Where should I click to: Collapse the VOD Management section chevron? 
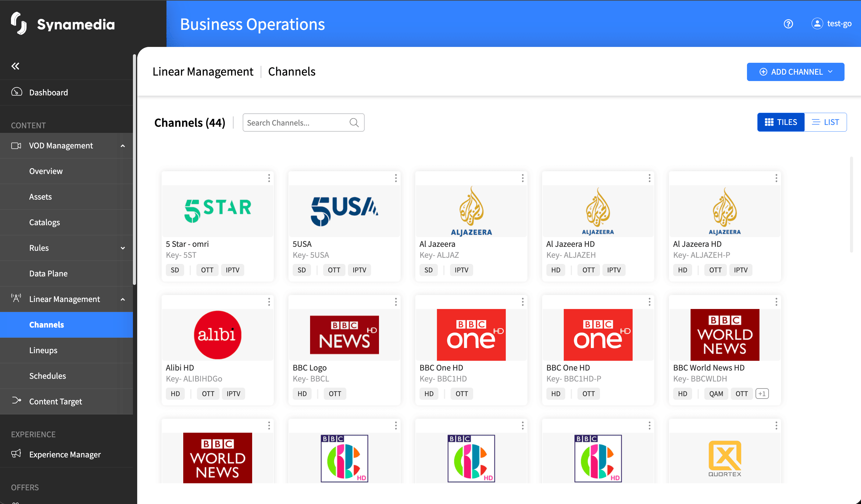tap(123, 146)
